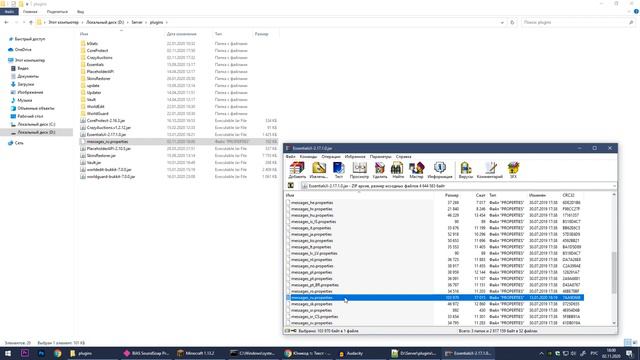Open the Просмотр (View) tool in WinRAR
640x360 pixels.
359,170
